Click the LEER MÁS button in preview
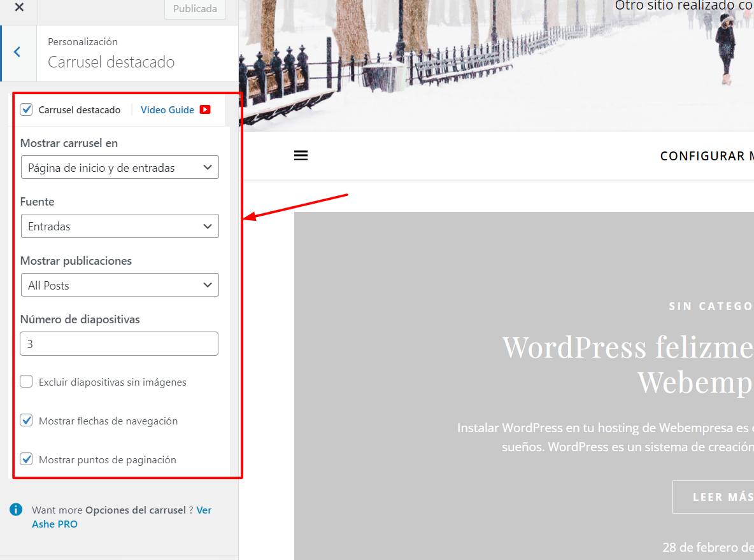Viewport: 754px width, 560px height. point(713,496)
